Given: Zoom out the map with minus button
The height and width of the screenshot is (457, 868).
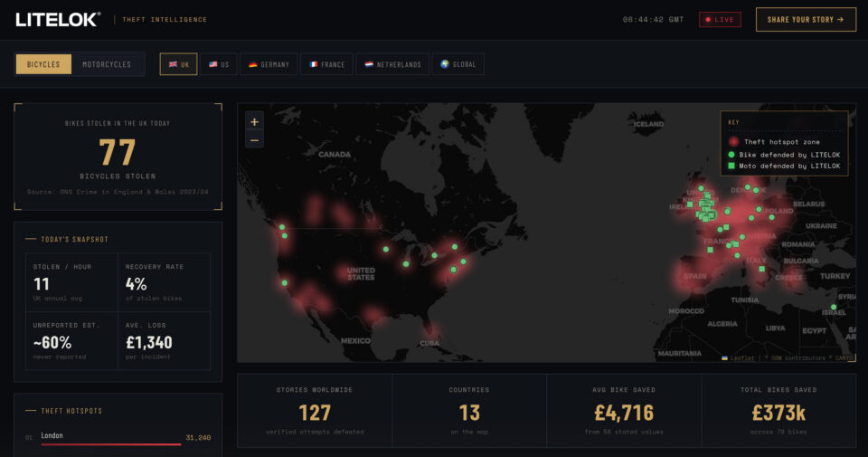Looking at the screenshot, I should 254,140.
